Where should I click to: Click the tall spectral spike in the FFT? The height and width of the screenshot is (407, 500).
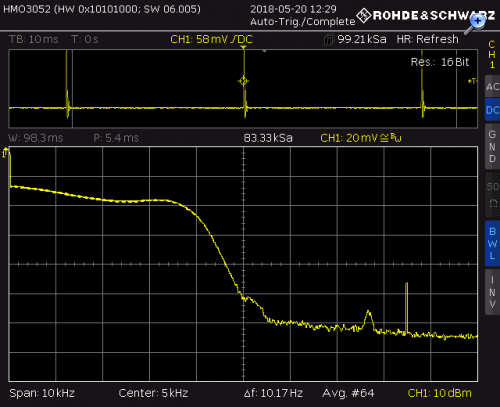406,307
